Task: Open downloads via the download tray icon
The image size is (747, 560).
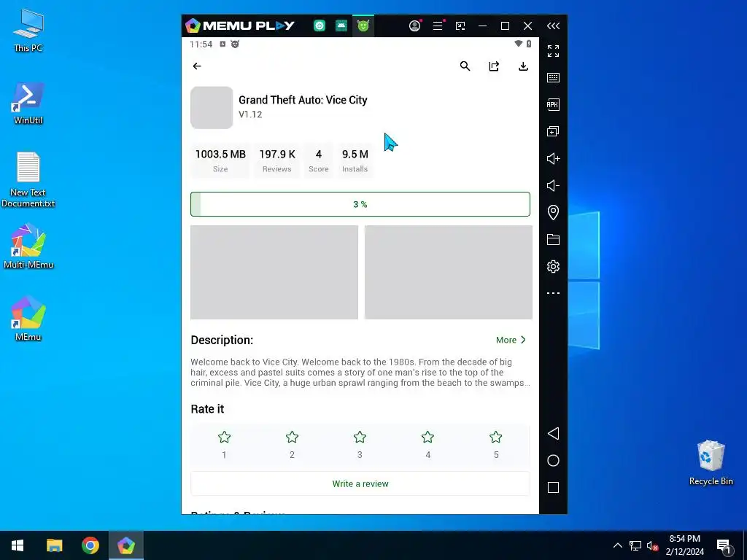Action: pyautogui.click(x=523, y=66)
